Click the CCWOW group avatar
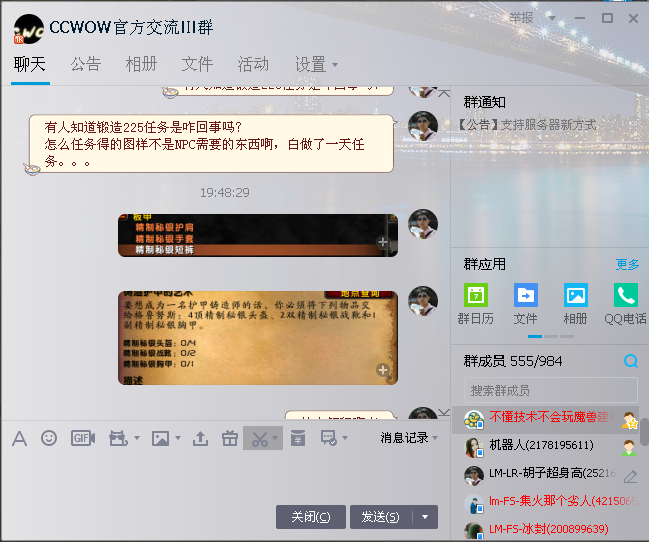This screenshot has height=542, width=649. [29, 29]
